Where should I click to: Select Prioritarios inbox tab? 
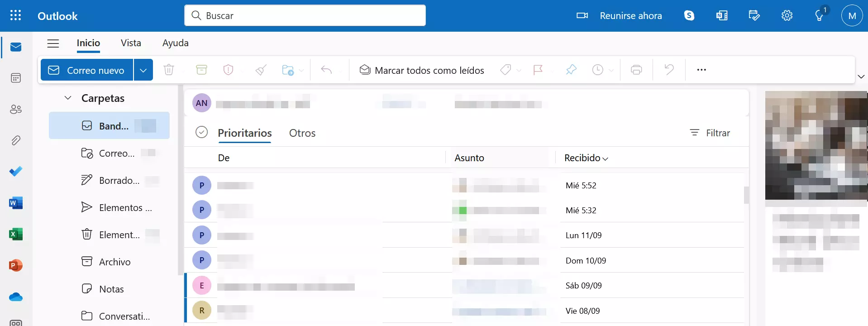(245, 133)
